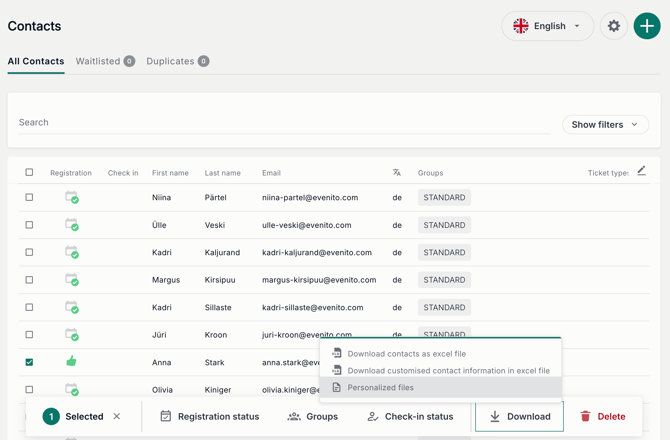This screenshot has width=670, height=440.
Task: Click the green plus add contact button
Action: click(x=647, y=26)
